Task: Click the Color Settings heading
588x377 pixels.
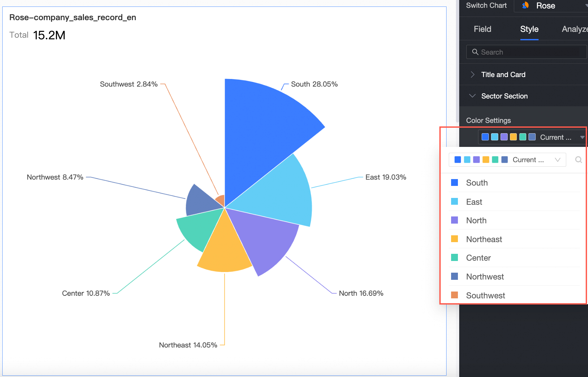Action: coord(488,120)
